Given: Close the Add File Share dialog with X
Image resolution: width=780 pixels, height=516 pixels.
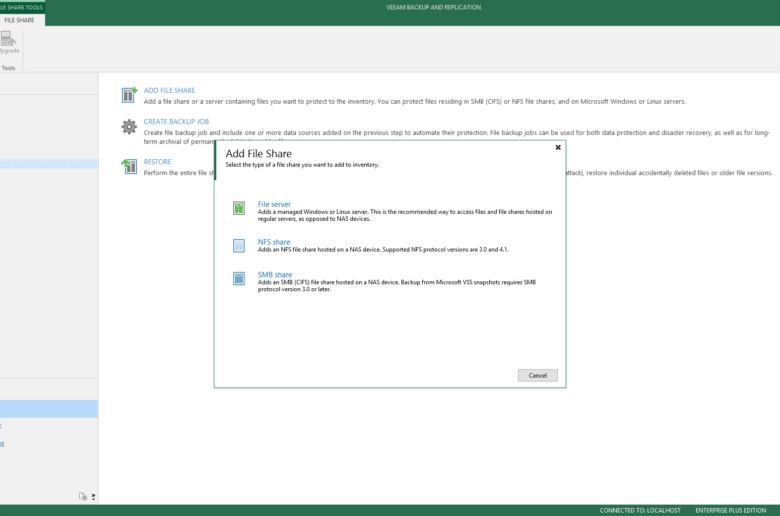Looking at the screenshot, I should 558,147.
